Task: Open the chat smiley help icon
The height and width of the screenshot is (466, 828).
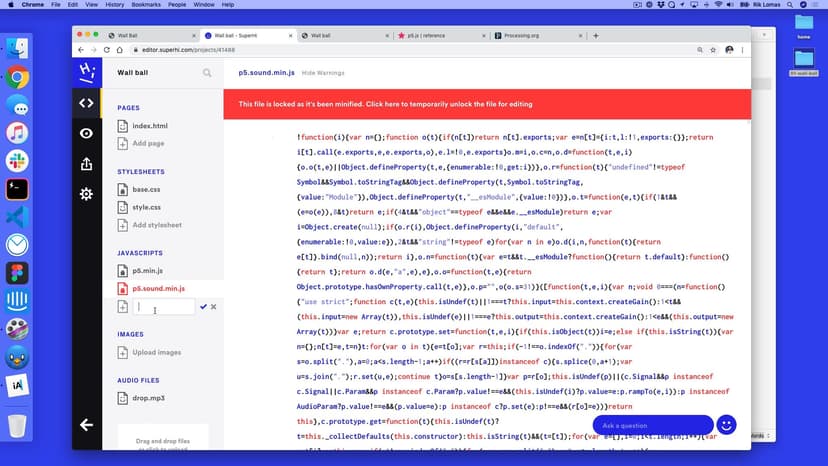Action: click(727, 425)
